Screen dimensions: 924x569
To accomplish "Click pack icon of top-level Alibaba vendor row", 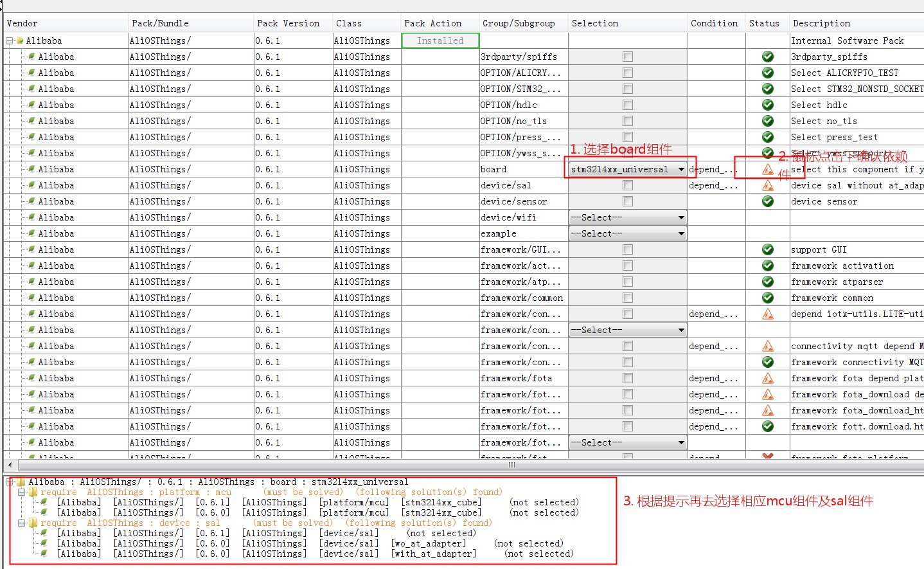I will [x=19, y=41].
